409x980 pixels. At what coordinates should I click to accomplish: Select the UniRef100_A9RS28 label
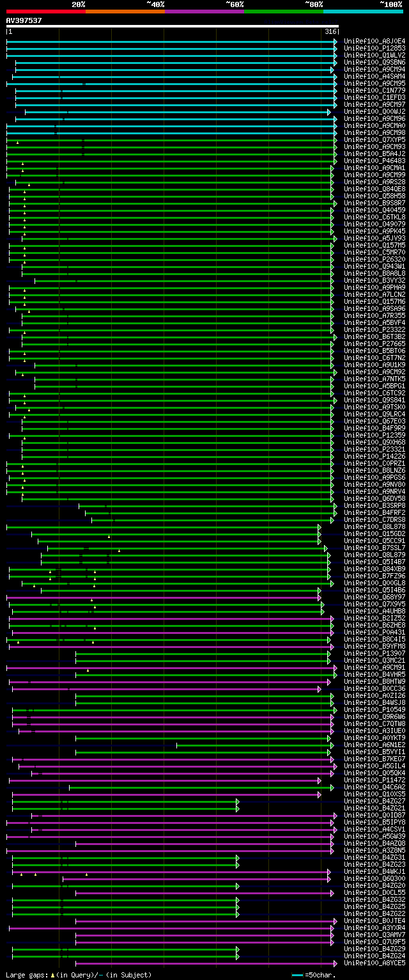374,182
